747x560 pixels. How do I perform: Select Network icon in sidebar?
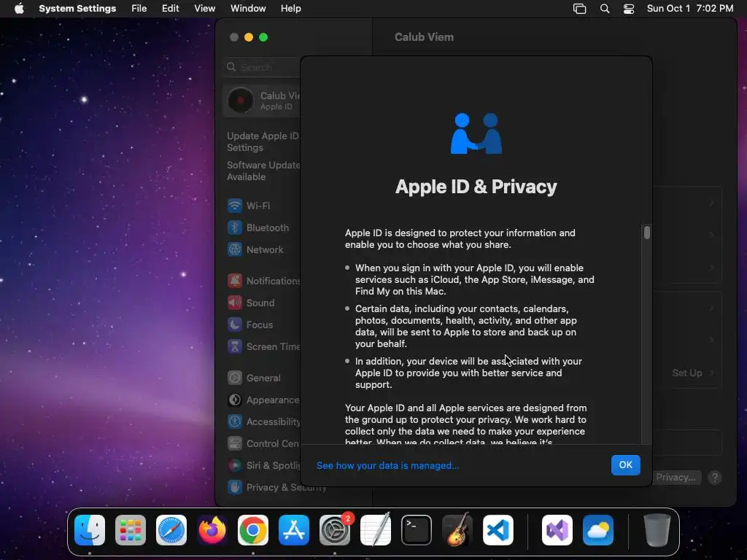(234, 249)
